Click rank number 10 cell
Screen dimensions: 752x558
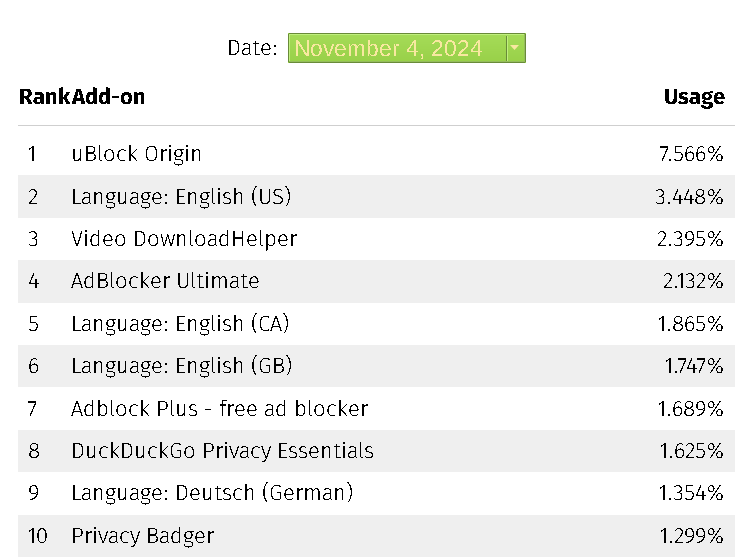[37, 536]
